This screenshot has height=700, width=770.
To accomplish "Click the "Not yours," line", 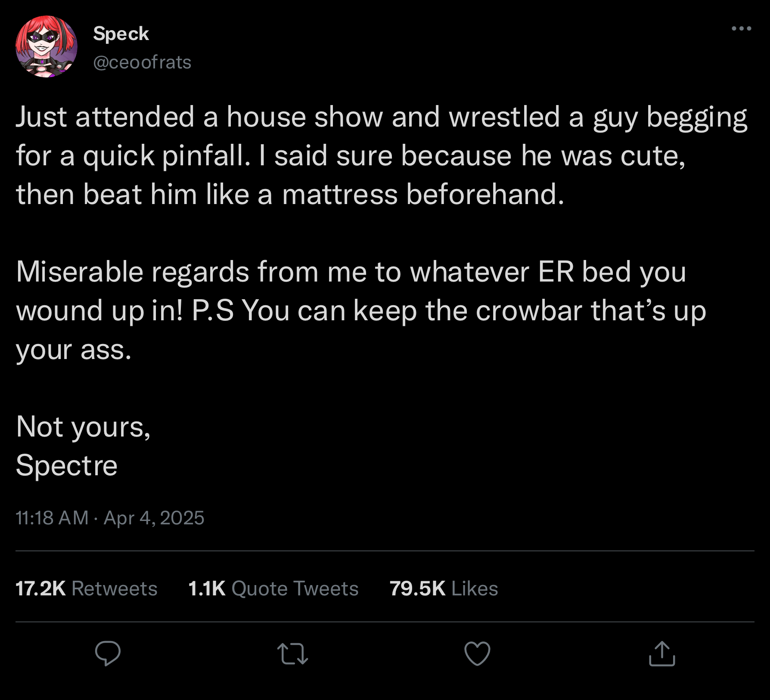I will click(x=83, y=427).
